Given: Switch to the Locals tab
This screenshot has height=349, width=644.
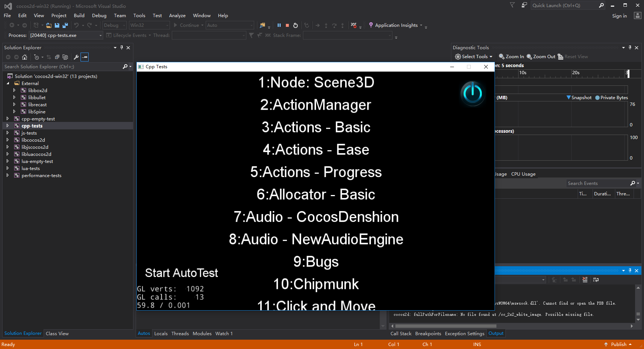Looking at the screenshot, I should [x=161, y=333].
